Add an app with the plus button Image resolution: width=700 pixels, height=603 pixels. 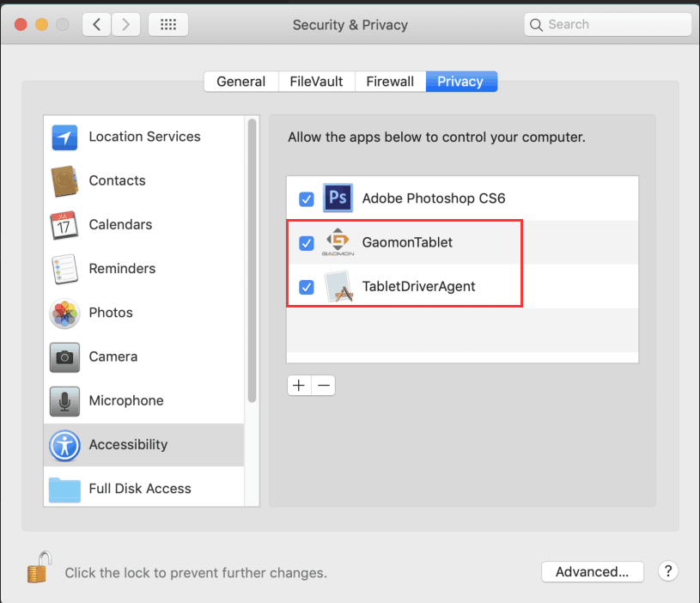click(299, 385)
